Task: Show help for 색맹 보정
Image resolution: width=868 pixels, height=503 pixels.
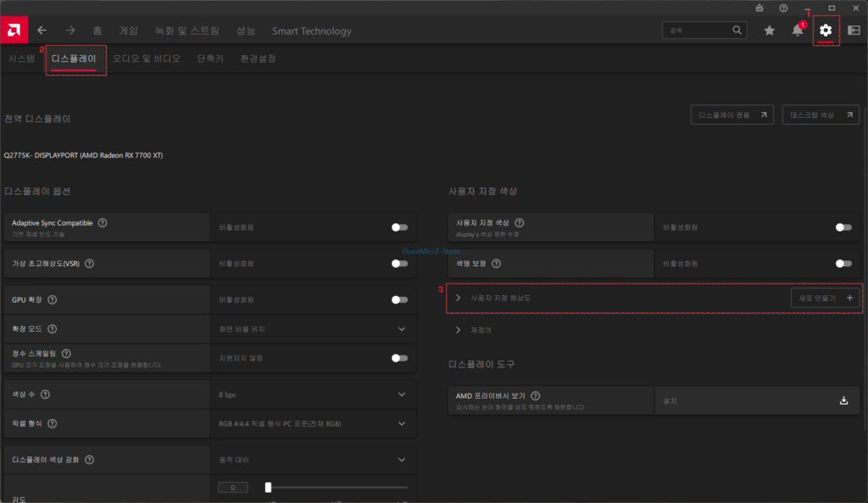Action: click(x=496, y=264)
